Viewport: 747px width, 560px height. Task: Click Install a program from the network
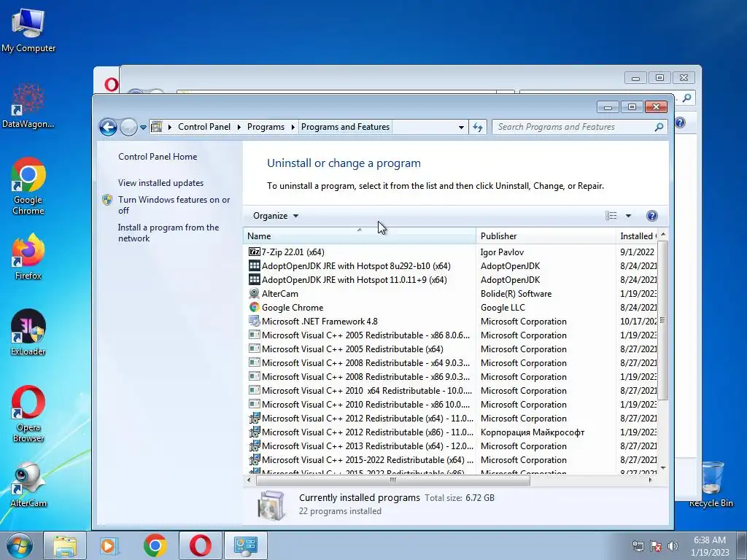169,233
